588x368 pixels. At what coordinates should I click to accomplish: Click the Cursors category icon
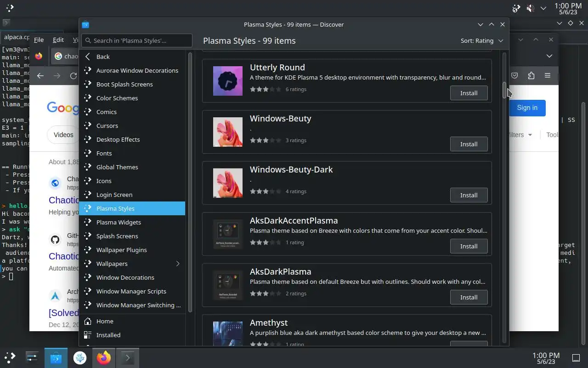[88, 126]
